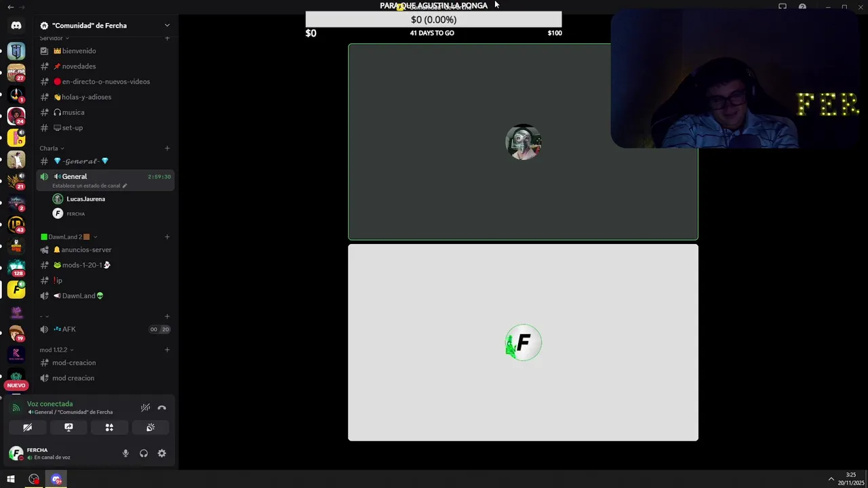Join the AFK voice channel
This screenshot has width=868, height=488.
click(x=105, y=329)
